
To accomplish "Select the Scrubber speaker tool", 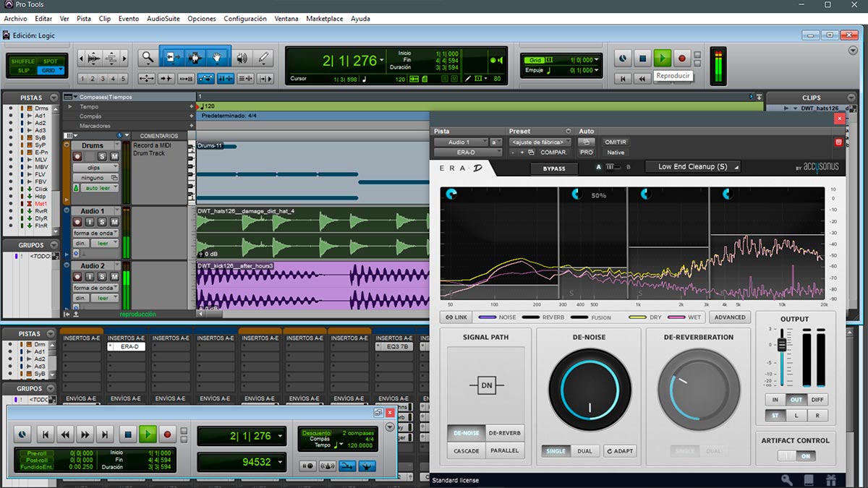I will 242,57.
